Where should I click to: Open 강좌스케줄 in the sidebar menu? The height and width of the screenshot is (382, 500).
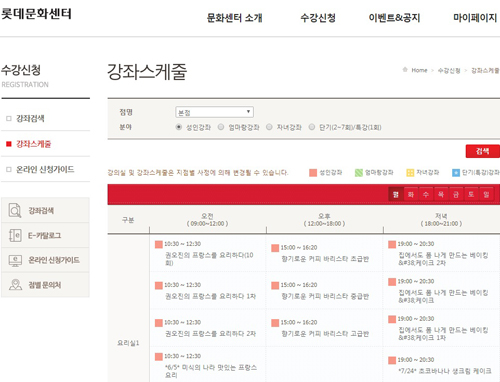(34, 144)
